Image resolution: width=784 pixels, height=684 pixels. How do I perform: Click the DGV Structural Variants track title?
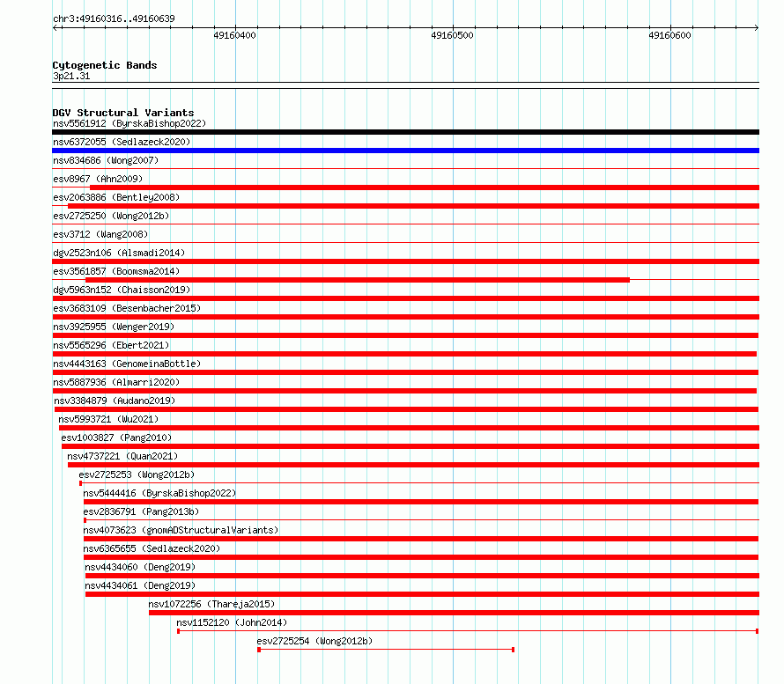pos(123,113)
